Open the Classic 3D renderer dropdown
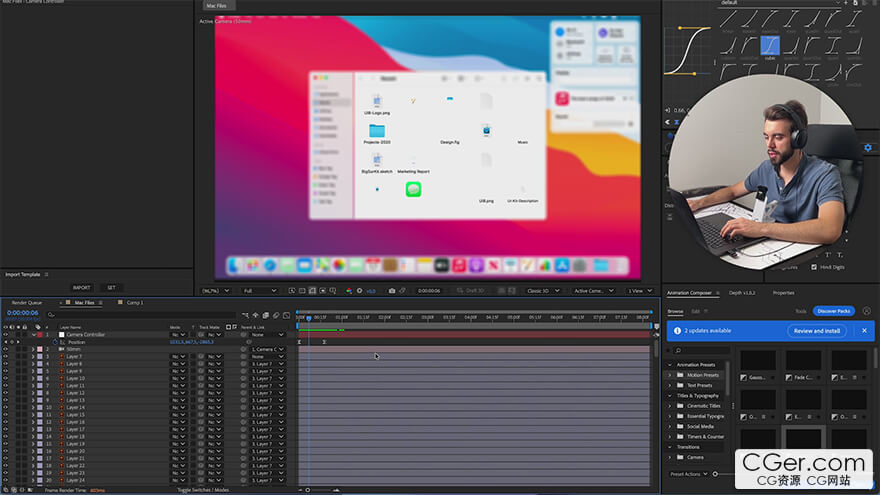Viewport: 880px width, 495px height. coord(543,291)
